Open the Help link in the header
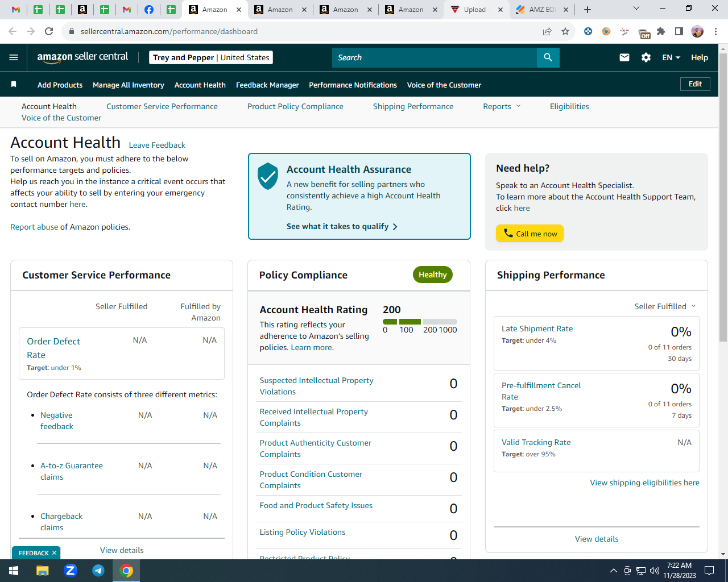Image resolution: width=728 pixels, height=582 pixels. (x=700, y=57)
